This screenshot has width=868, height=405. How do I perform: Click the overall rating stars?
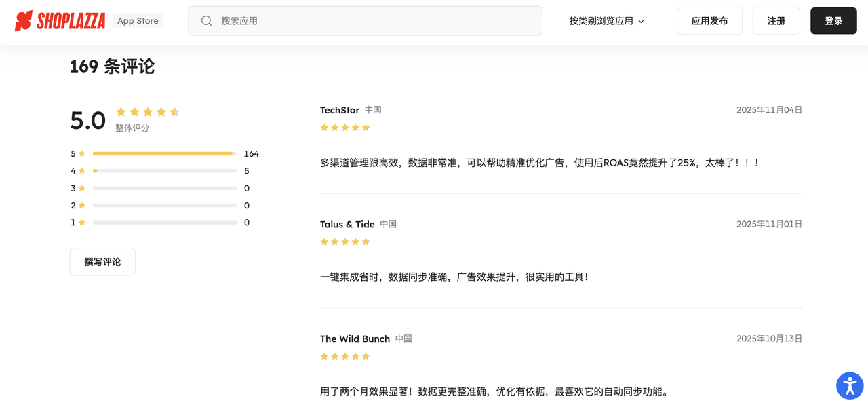tap(147, 112)
